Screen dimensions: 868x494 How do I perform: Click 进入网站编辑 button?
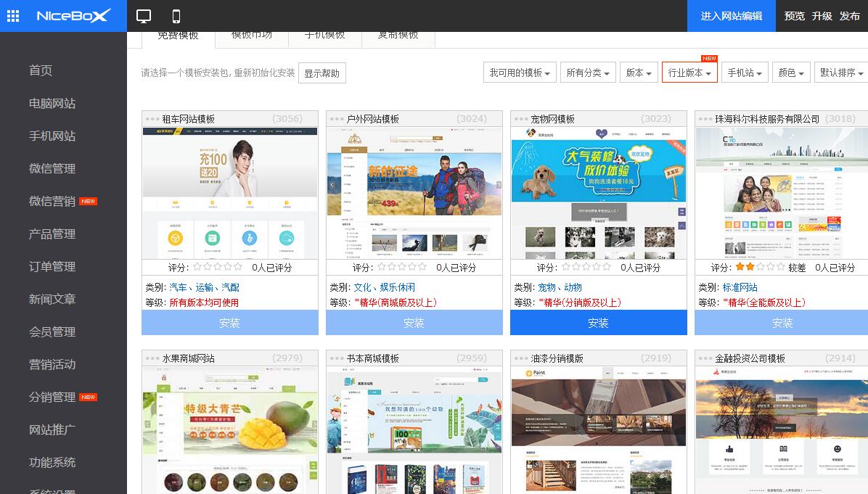coord(732,16)
